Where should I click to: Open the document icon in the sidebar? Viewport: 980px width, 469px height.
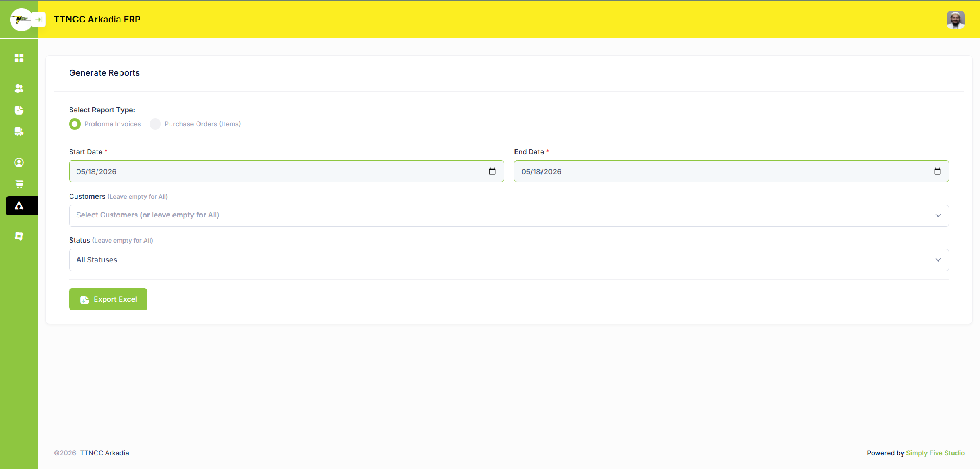click(x=19, y=110)
